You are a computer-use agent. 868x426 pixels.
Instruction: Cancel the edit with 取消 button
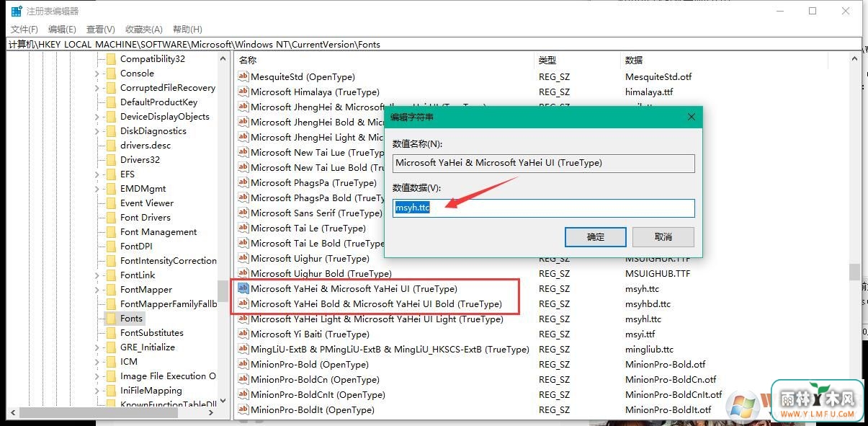coord(663,237)
